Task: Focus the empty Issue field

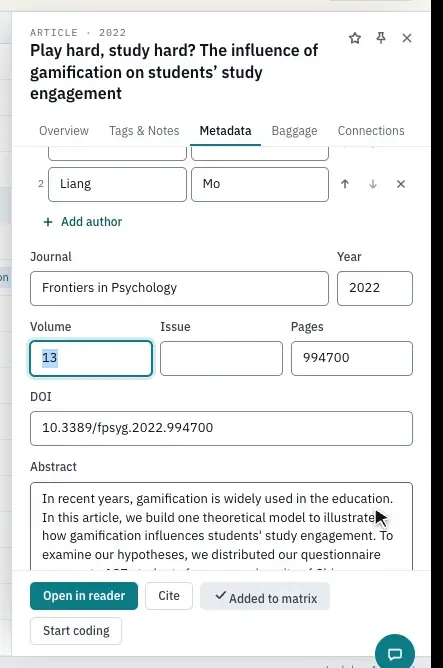Action: [x=221, y=358]
